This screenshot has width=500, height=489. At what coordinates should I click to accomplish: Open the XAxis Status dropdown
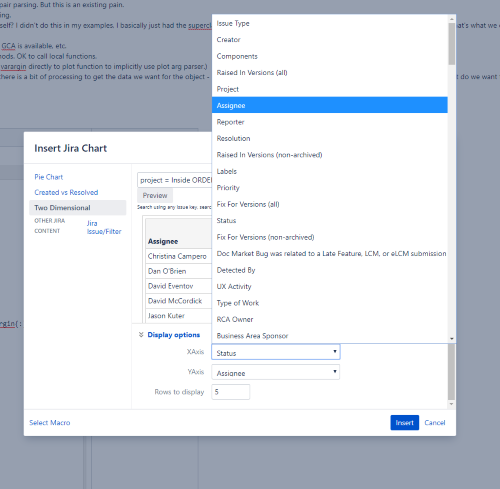coord(276,352)
